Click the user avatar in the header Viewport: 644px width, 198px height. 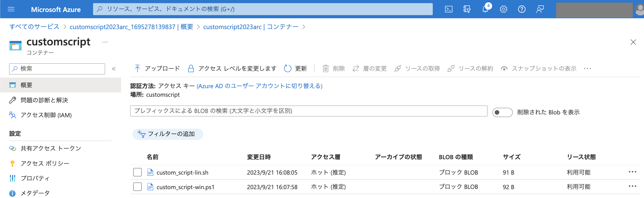639,9
